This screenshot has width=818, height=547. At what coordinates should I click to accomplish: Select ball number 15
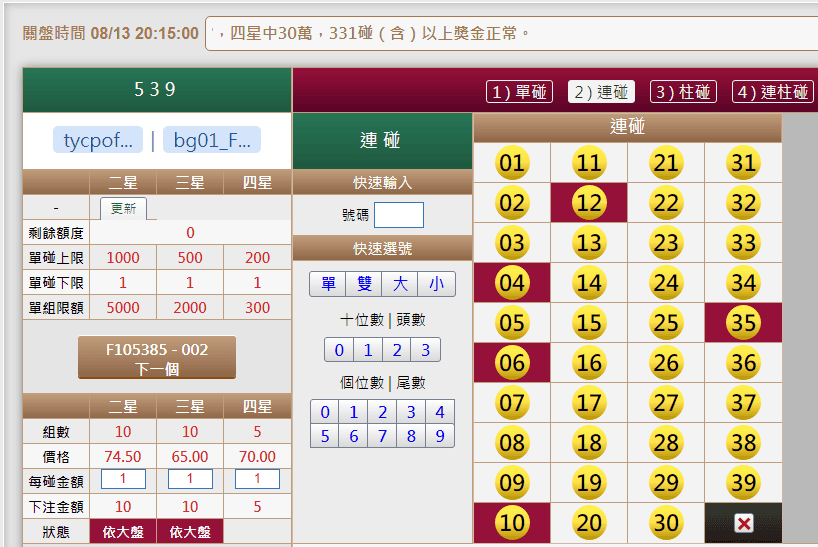[x=589, y=323]
